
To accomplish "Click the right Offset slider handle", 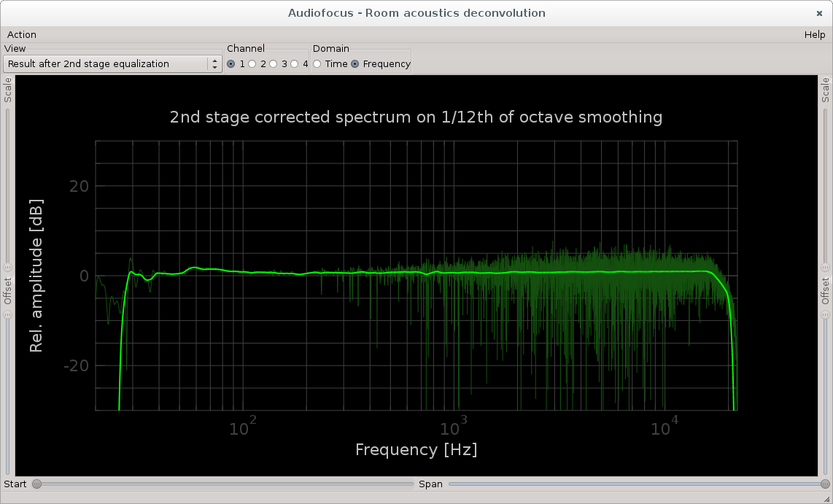I will click(825, 314).
